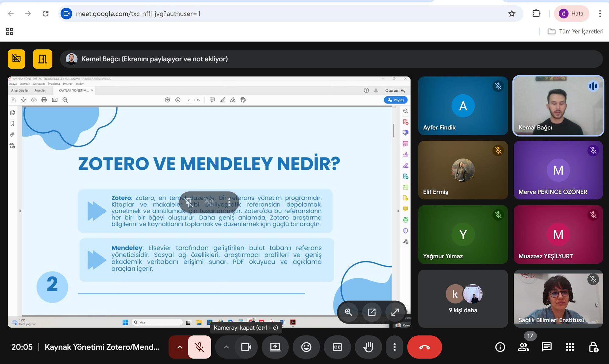Click the yellow crossed-out building icon
Image resolution: width=609 pixels, height=364 pixels.
point(16,59)
